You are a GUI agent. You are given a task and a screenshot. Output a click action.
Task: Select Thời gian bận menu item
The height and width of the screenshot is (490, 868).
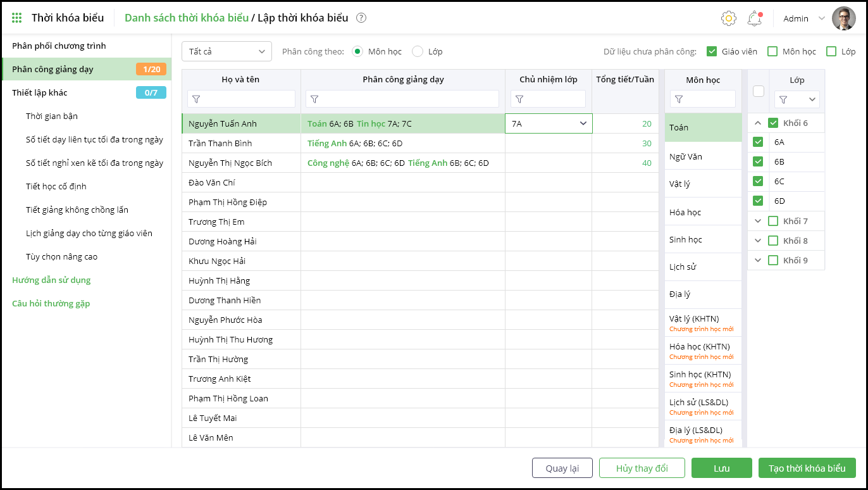(52, 116)
